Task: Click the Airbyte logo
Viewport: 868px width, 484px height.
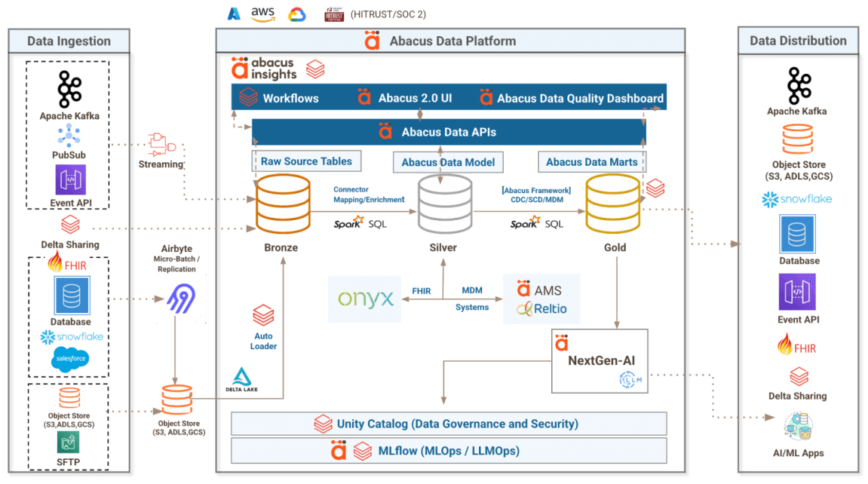Action: click(x=181, y=299)
